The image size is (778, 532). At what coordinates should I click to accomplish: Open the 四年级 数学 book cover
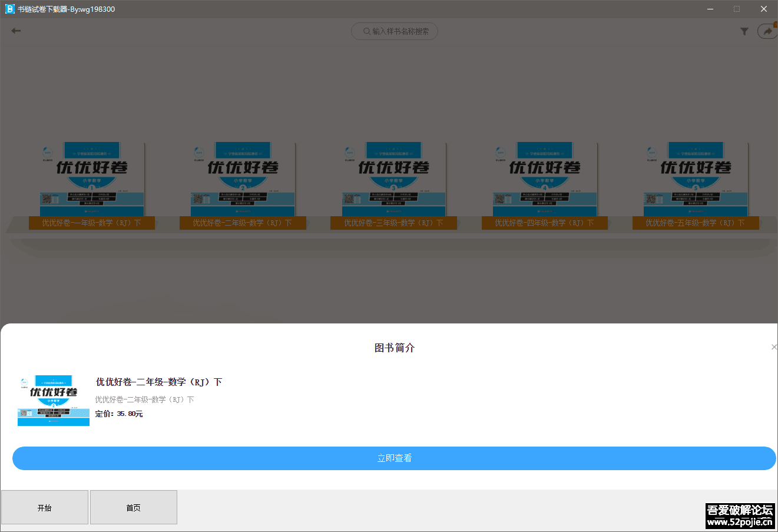[x=545, y=179]
